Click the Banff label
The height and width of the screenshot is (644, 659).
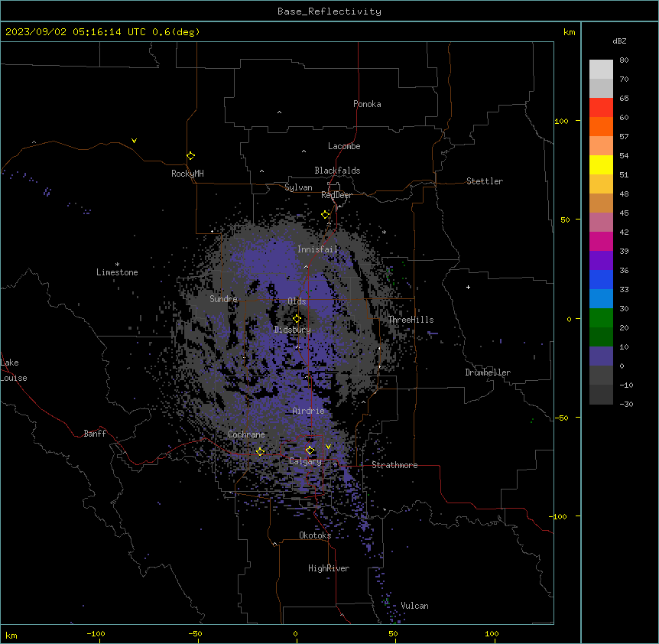(95, 434)
